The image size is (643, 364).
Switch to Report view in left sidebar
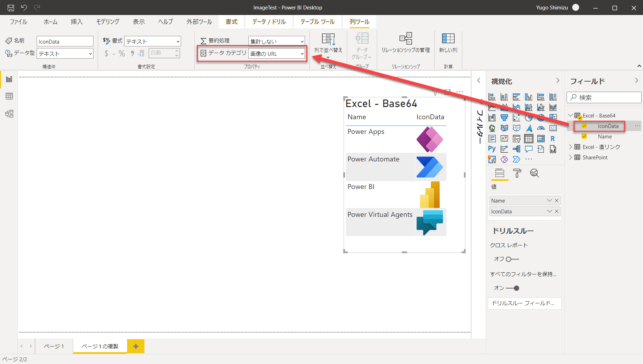pos(9,79)
